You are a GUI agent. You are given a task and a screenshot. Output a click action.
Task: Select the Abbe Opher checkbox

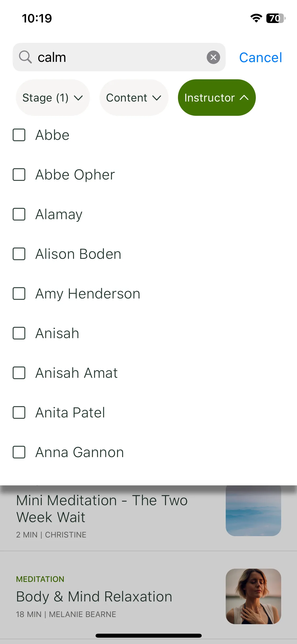[19, 174]
